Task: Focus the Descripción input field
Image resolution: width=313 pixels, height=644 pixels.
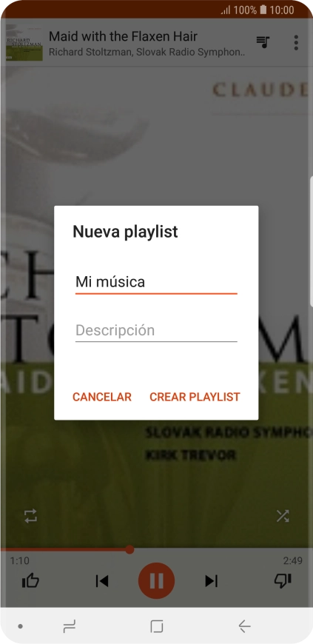Action: pyautogui.click(x=156, y=331)
